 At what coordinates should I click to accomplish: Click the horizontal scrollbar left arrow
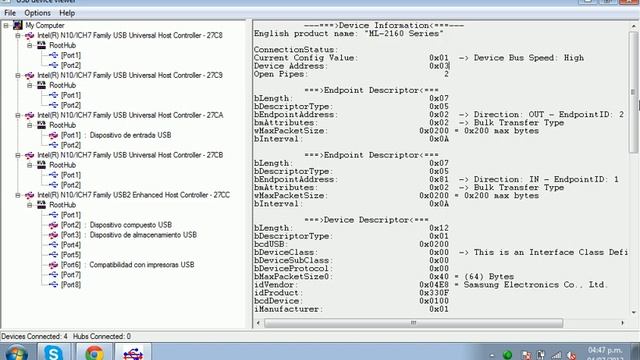(258, 323)
